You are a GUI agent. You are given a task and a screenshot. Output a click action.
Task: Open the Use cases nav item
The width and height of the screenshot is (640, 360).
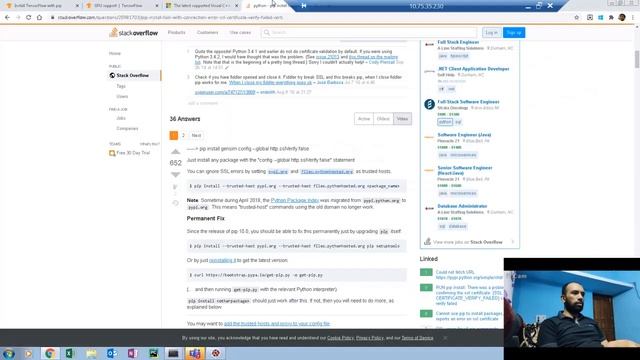tap(240, 32)
